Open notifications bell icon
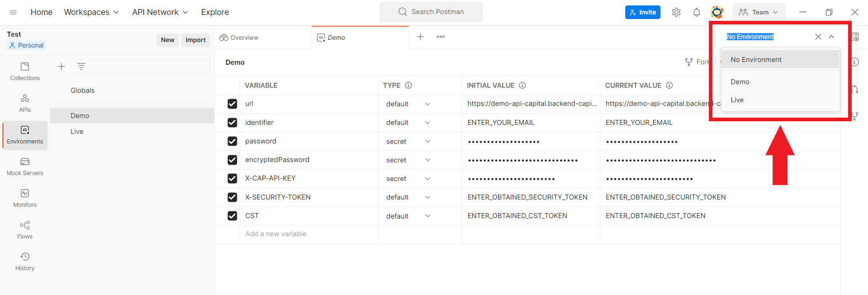Screen dimensions: 868x295 coord(697,12)
